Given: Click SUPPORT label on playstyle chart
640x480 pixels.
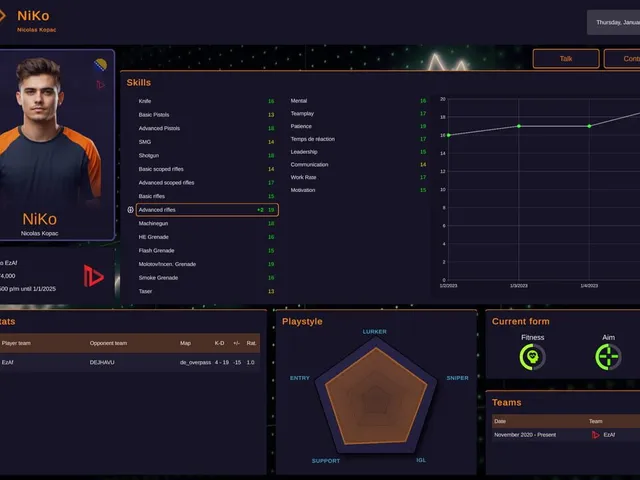Looking at the screenshot, I should coord(326,461).
